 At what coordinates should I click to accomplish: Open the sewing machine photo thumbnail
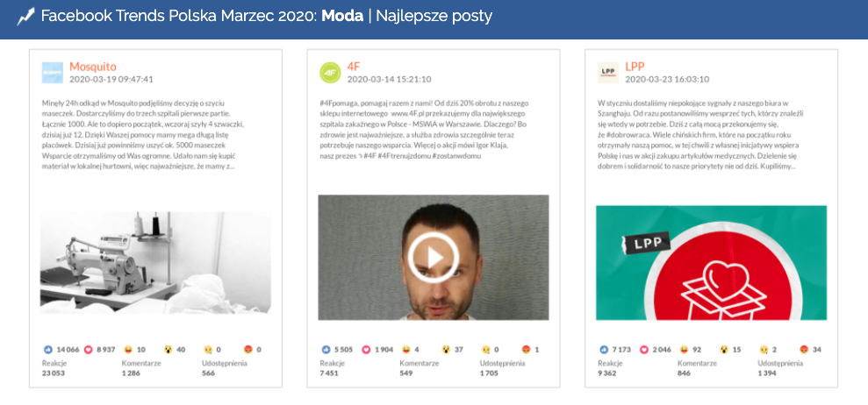coord(155,261)
